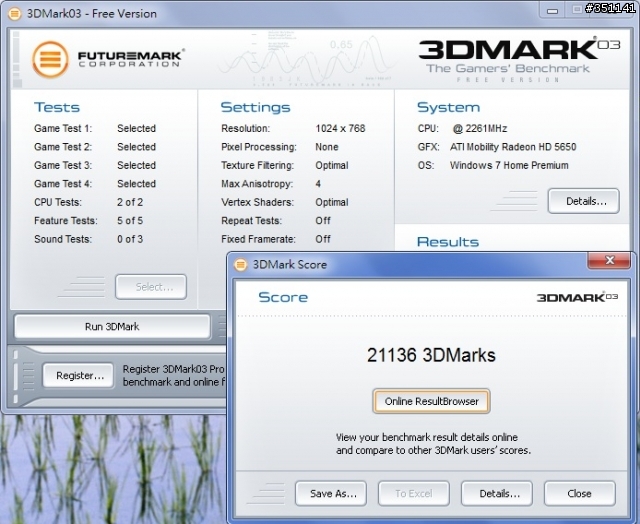
Task: Click Fixed Framerate value Off
Action: pos(322,239)
